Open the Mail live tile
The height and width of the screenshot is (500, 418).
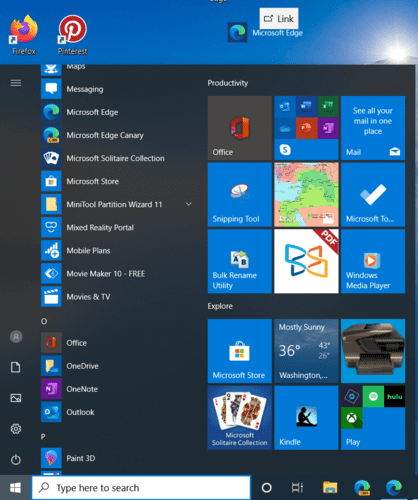click(x=373, y=128)
